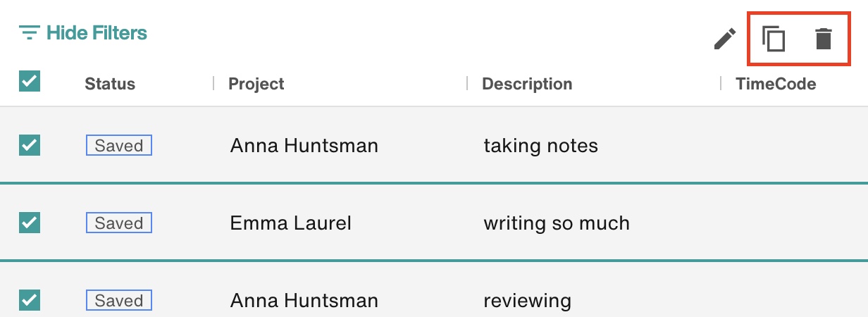Screen dimensions: 868x317
Task: Sort by the Description column header
Action: click(527, 84)
